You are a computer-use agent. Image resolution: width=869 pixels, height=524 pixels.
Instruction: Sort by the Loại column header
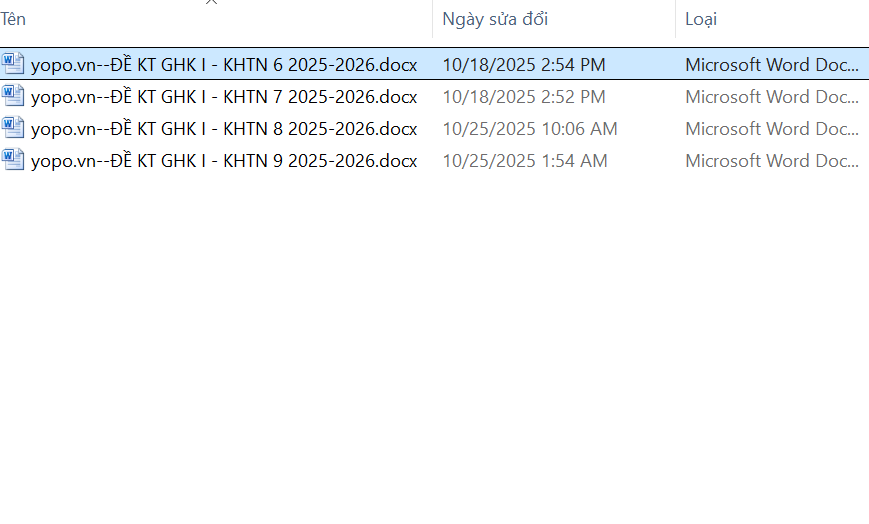(701, 19)
